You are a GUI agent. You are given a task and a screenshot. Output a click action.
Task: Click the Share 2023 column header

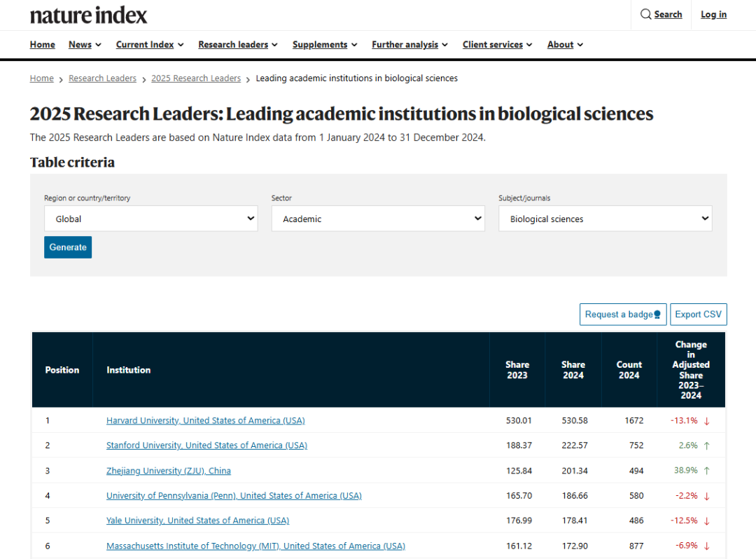coord(517,370)
